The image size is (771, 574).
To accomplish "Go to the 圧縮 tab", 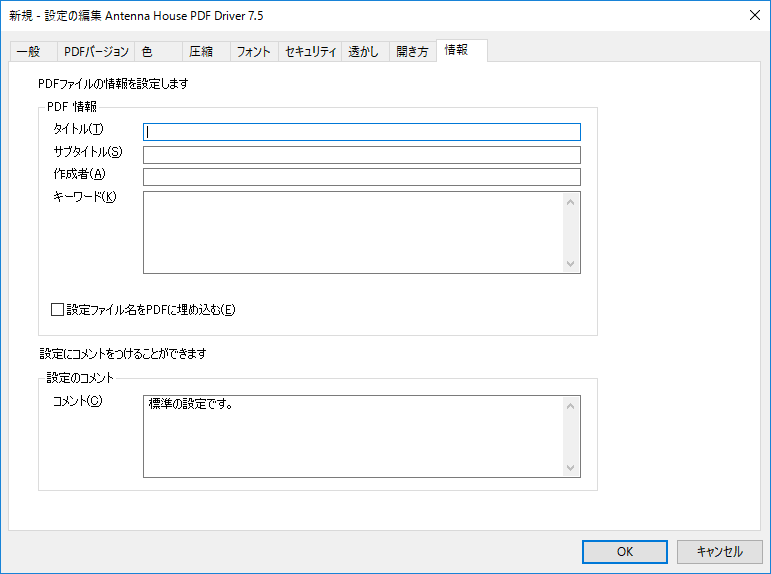I will (x=206, y=52).
